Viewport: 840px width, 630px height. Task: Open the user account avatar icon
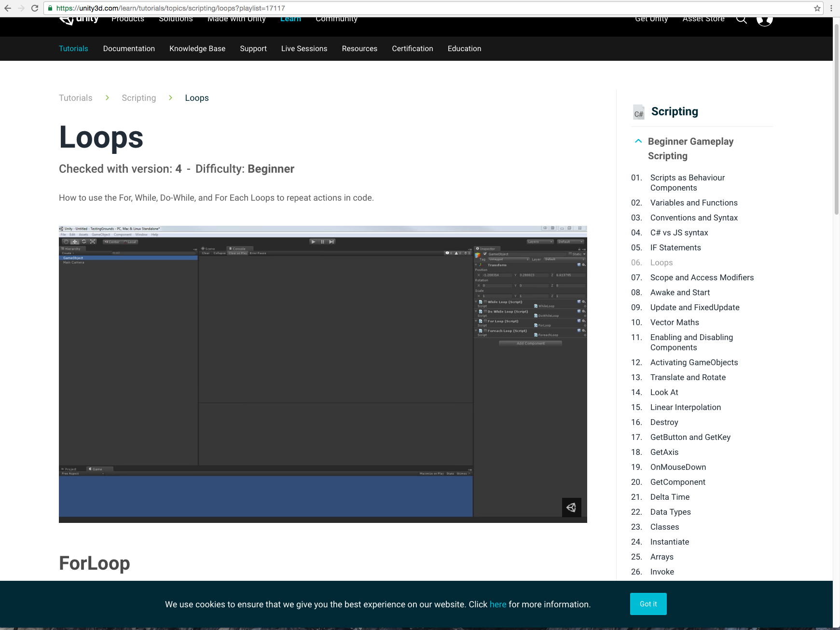click(x=764, y=20)
